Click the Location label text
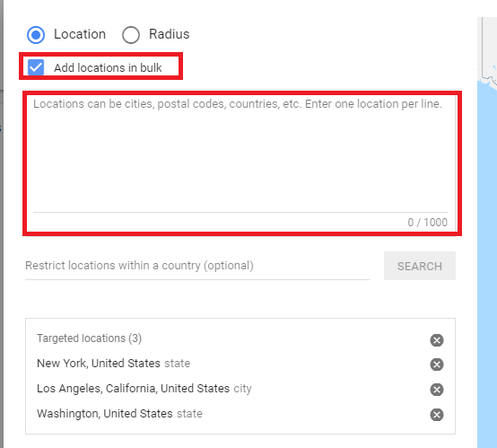Viewport: 497px width, 448px height. pyautogui.click(x=80, y=34)
